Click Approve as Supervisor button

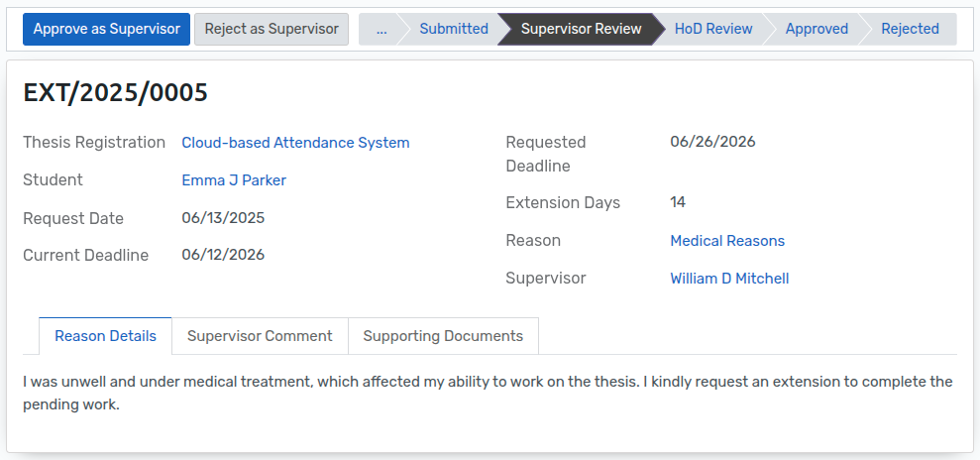tap(107, 29)
